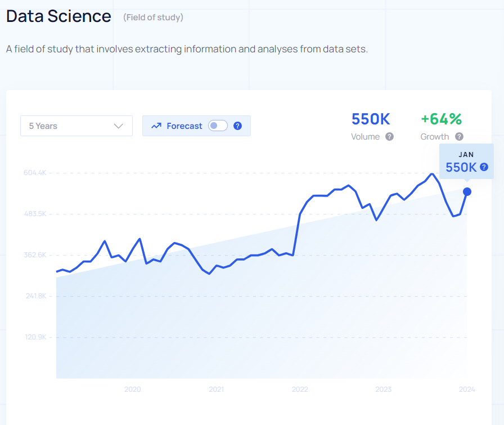
Task: Click the 2022 x-axis year label
Action: coord(300,390)
